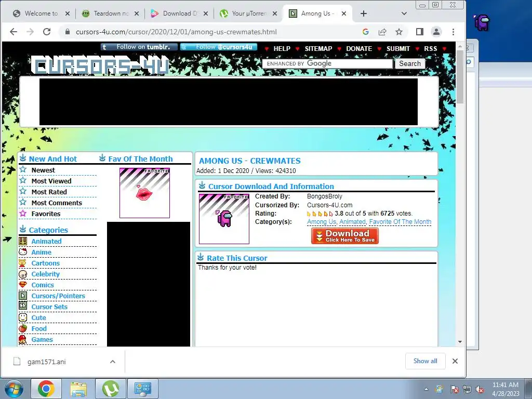This screenshot has width=532, height=399.
Task: Click the Cursor Sets category icon
Action: pyautogui.click(x=23, y=306)
